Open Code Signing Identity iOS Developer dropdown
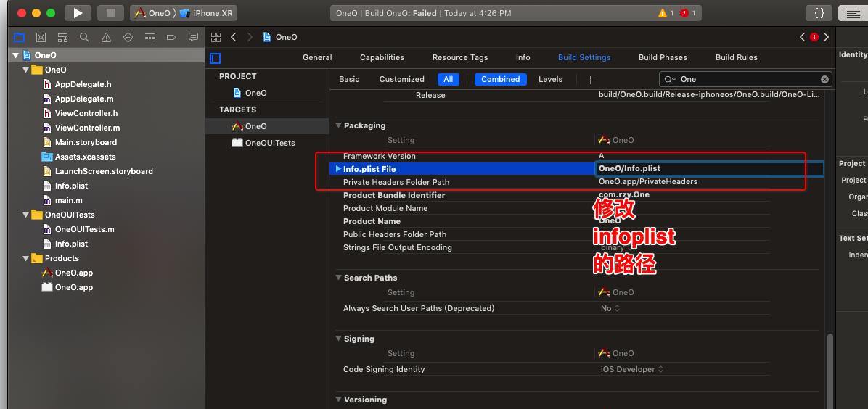Image resolution: width=868 pixels, height=409 pixels. (x=632, y=369)
